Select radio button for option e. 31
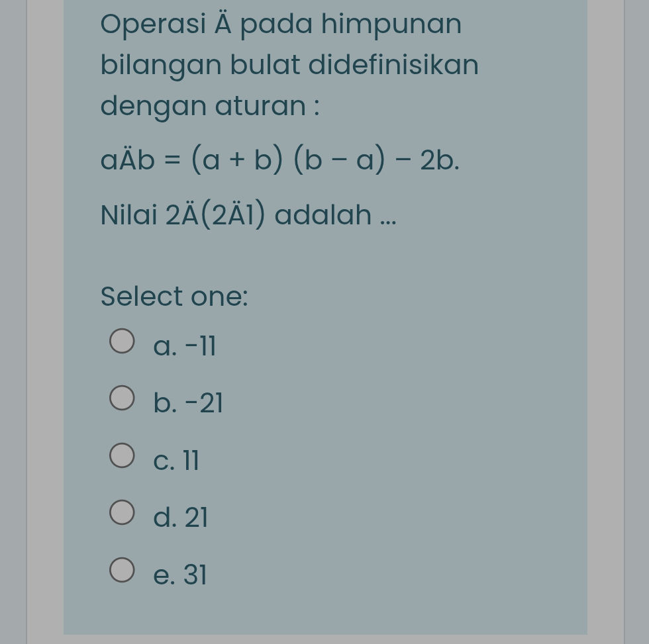This screenshot has width=649, height=644. tap(122, 568)
